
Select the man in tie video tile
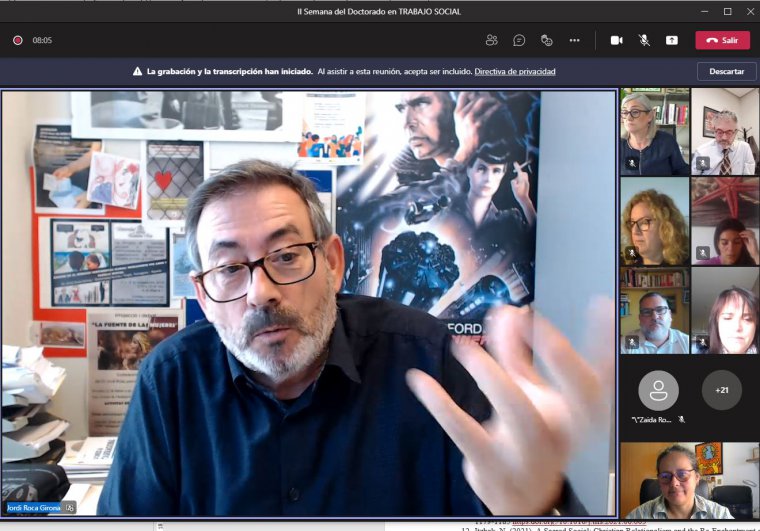click(x=724, y=132)
